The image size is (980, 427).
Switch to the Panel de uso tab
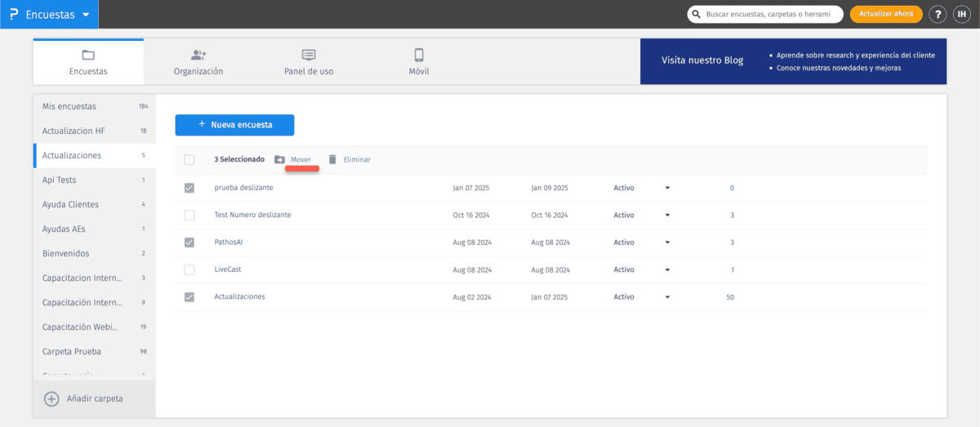(x=309, y=62)
